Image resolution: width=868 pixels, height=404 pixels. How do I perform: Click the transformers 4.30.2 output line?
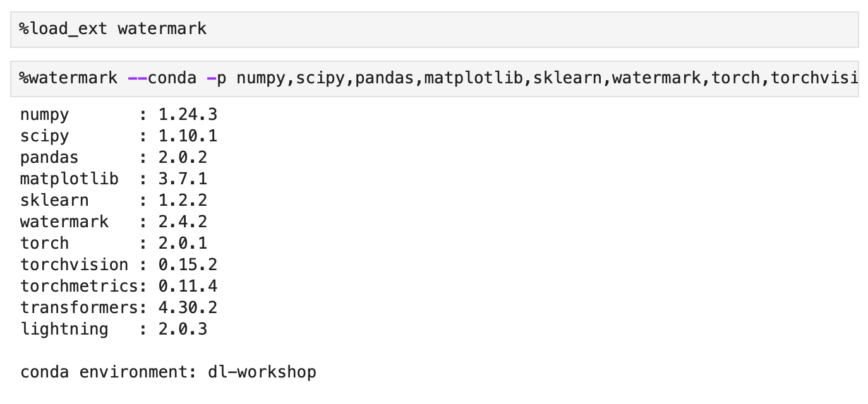click(118, 308)
